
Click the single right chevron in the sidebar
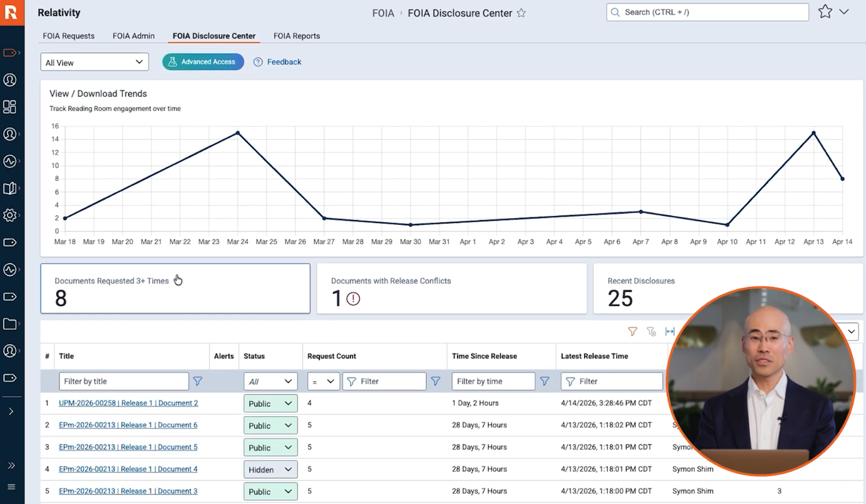click(11, 411)
